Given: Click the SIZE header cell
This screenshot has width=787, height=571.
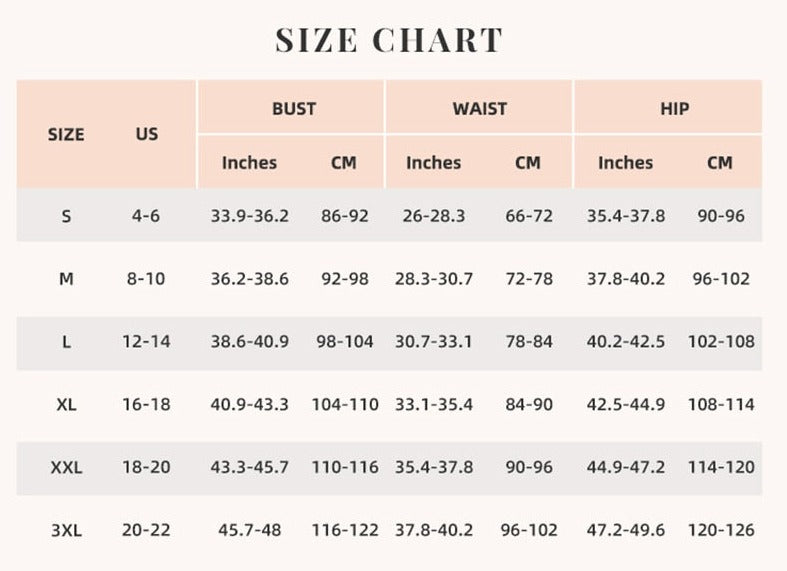Looking at the screenshot, I should [66, 134].
